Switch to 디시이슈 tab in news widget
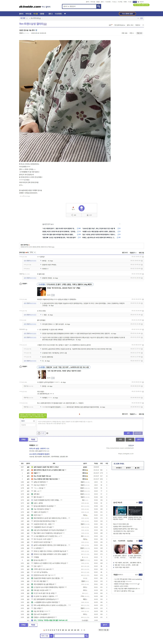 pyautogui.click(x=130, y=541)
